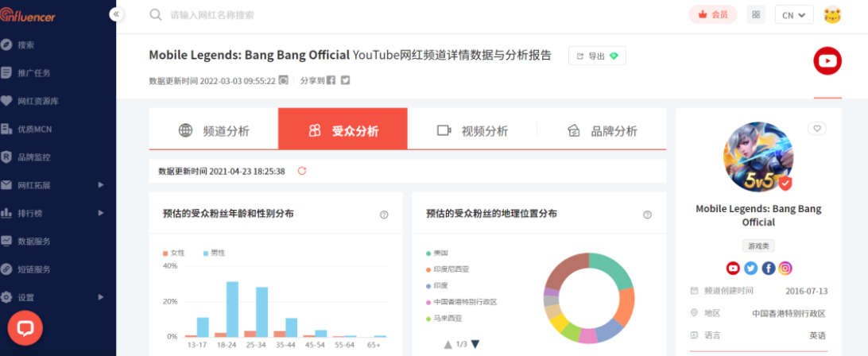The image size is (868, 356).
Task: Open the CN language dropdown
Action: click(x=794, y=14)
